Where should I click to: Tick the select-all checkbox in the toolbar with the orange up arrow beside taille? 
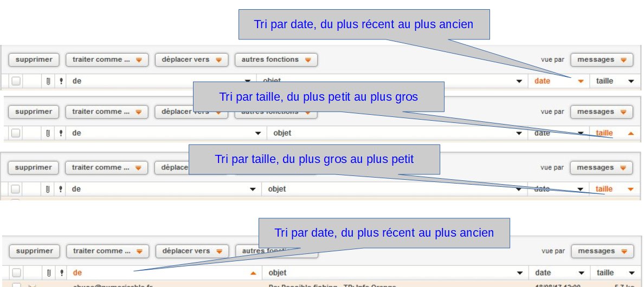coord(16,133)
